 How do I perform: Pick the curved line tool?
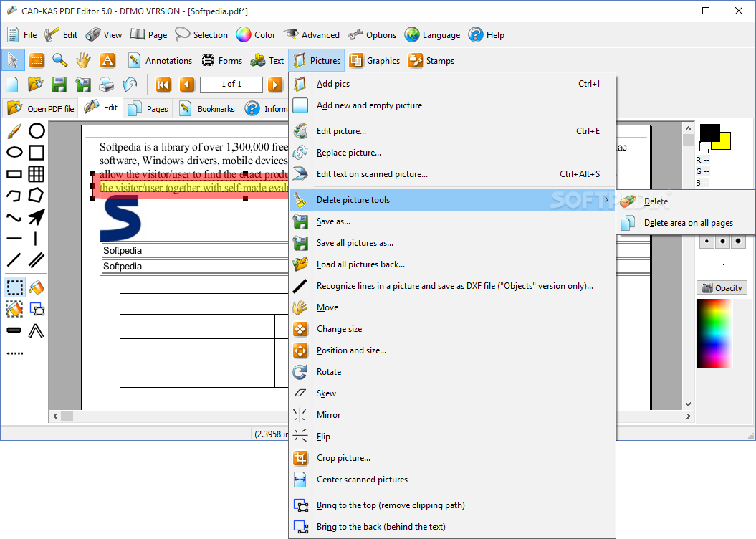click(x=14, y=217)
